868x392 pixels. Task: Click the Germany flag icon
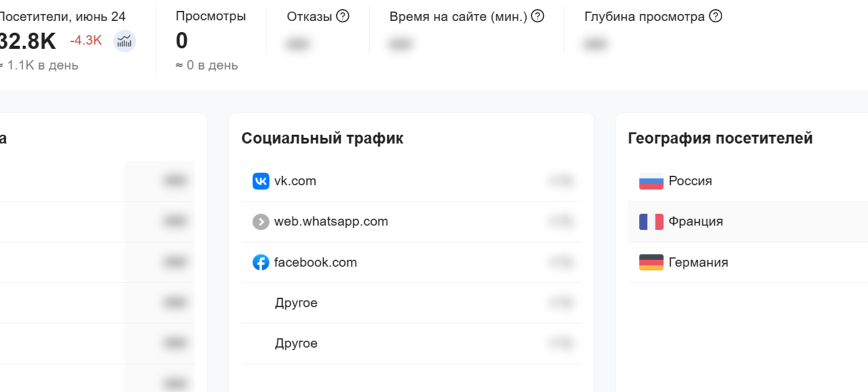tap(650, 262)
